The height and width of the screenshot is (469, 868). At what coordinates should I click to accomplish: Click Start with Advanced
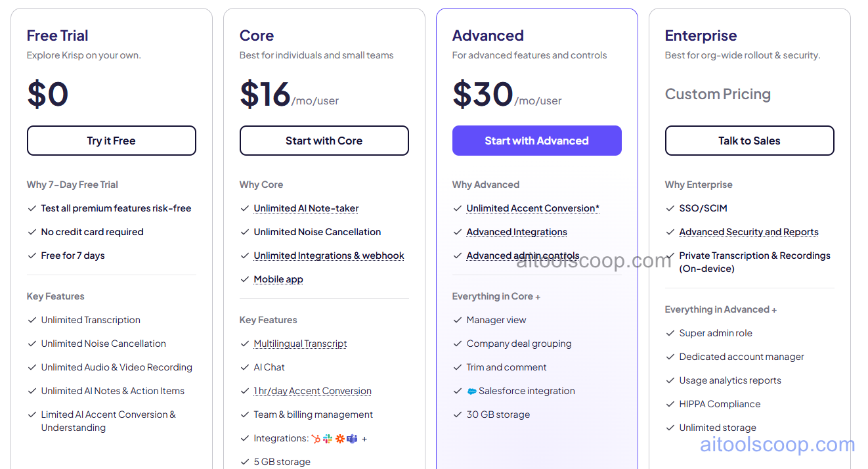pyautogui.click(x=536, y=141)
